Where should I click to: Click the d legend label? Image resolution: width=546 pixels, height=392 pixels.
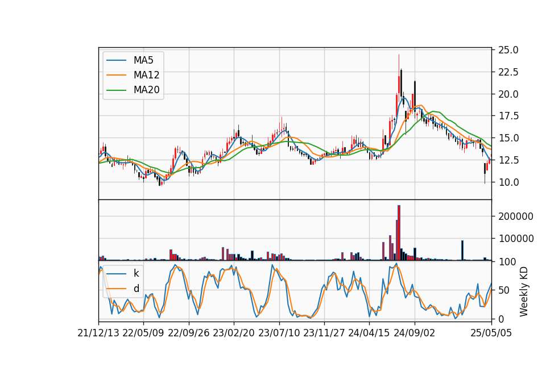(136, 289)
